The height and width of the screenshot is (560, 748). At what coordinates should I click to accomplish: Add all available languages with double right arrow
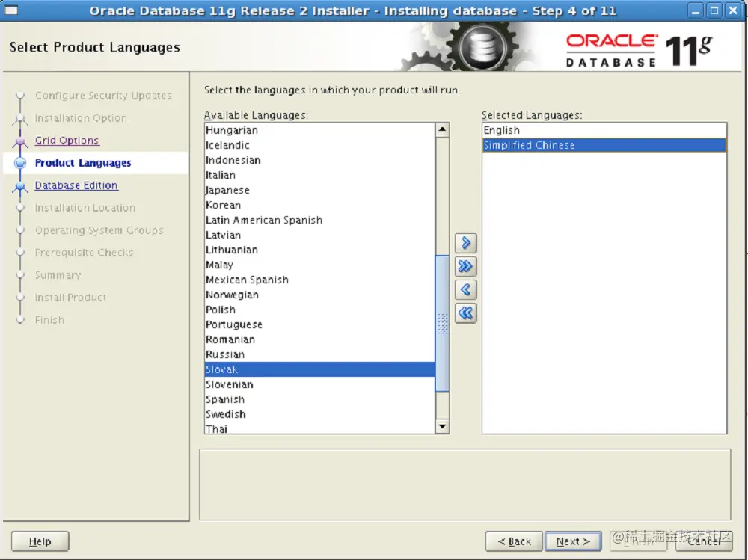[465, 266]
